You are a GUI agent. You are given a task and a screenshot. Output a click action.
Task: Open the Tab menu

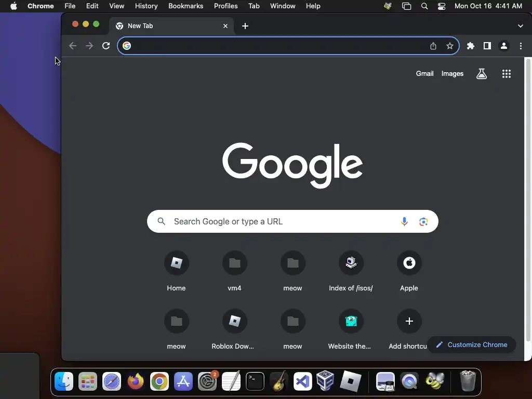(x=254, y=6)
